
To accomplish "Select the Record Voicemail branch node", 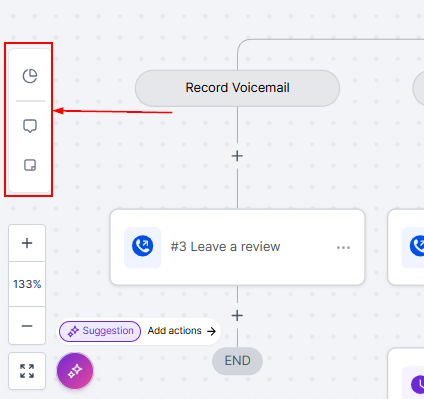I will (237, 88).
